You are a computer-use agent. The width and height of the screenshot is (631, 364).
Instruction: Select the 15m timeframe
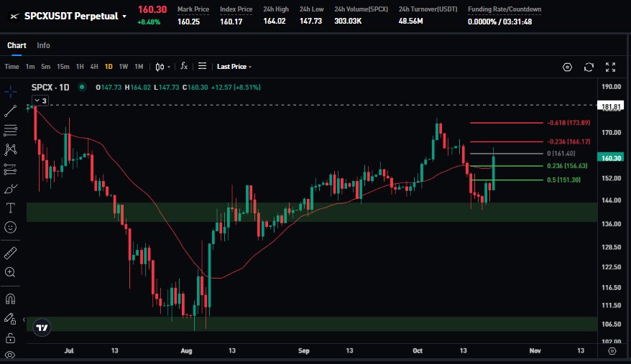(63, 67)
